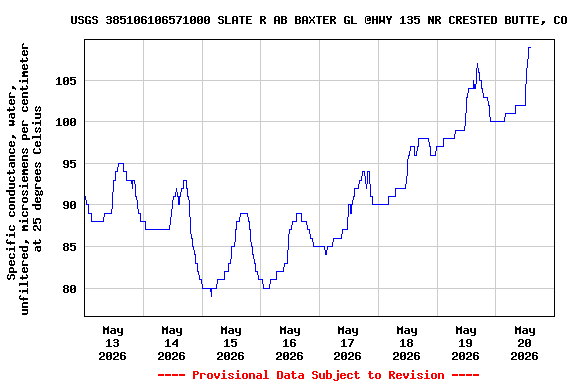Click the Provisional Data Subject to Revision notice

point(318,375)
